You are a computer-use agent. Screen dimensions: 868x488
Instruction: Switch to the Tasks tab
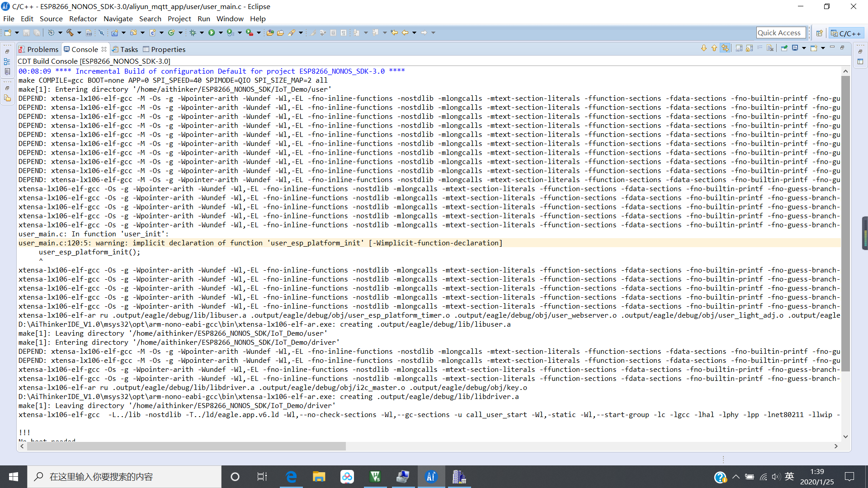click(x=125, y=49)
